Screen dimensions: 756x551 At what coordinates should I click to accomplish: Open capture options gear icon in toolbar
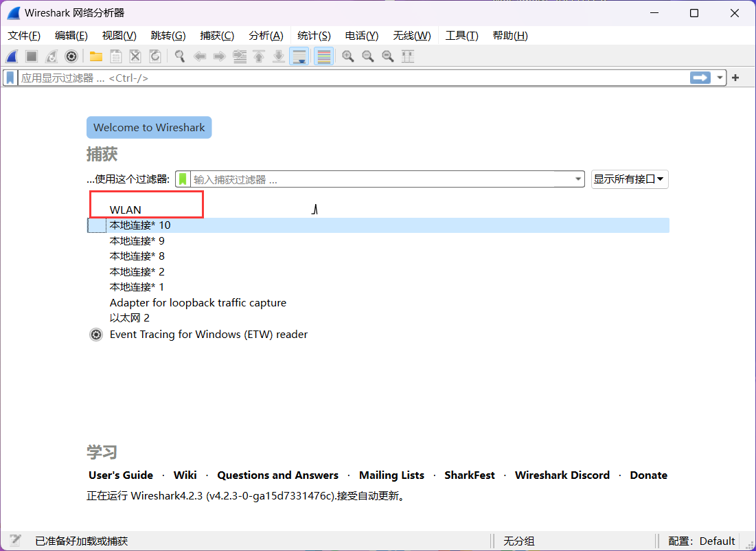[71, 56]
